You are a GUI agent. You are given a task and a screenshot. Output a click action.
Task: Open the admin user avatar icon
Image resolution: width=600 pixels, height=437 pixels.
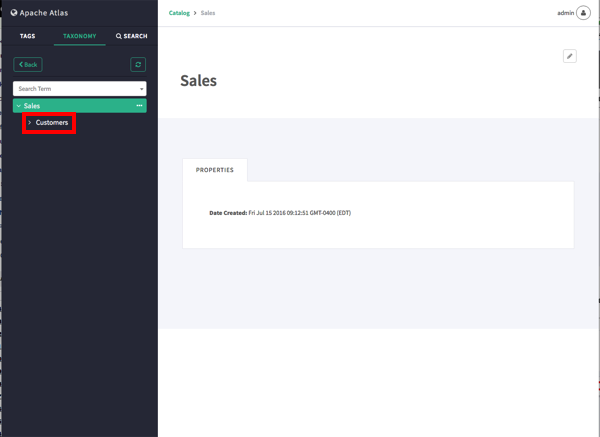click(x=583, y=13)
